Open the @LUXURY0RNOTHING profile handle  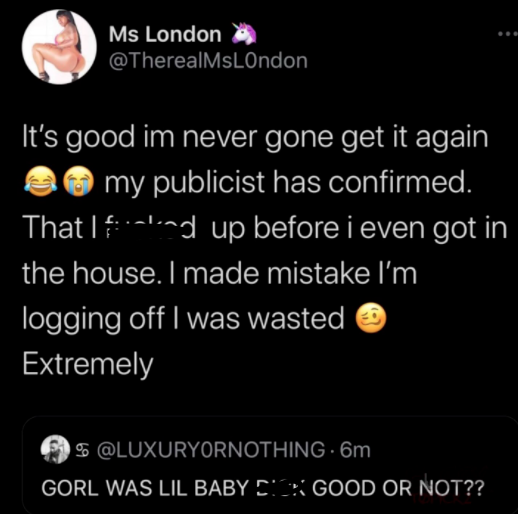tap(211, 450)
